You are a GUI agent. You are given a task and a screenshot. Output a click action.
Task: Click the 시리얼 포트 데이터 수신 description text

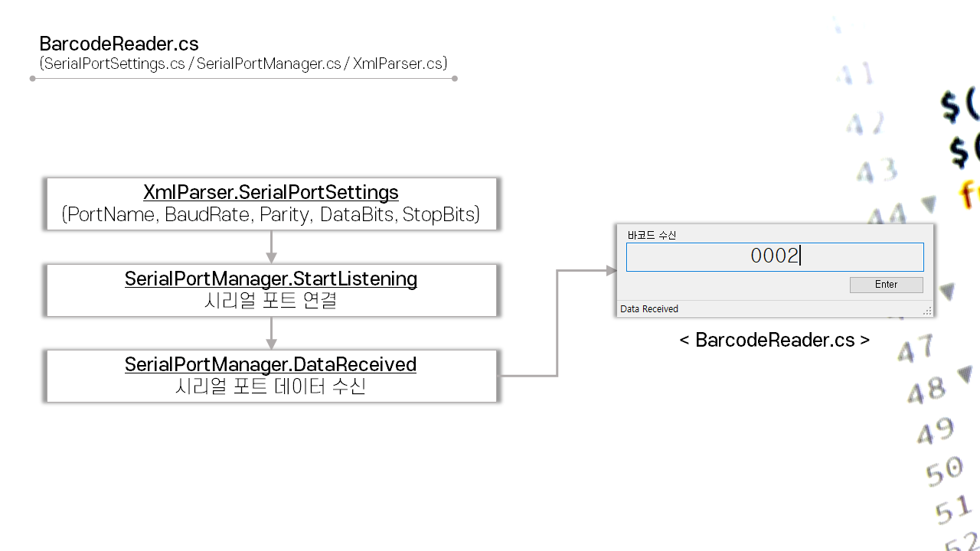tap(271, 387)
